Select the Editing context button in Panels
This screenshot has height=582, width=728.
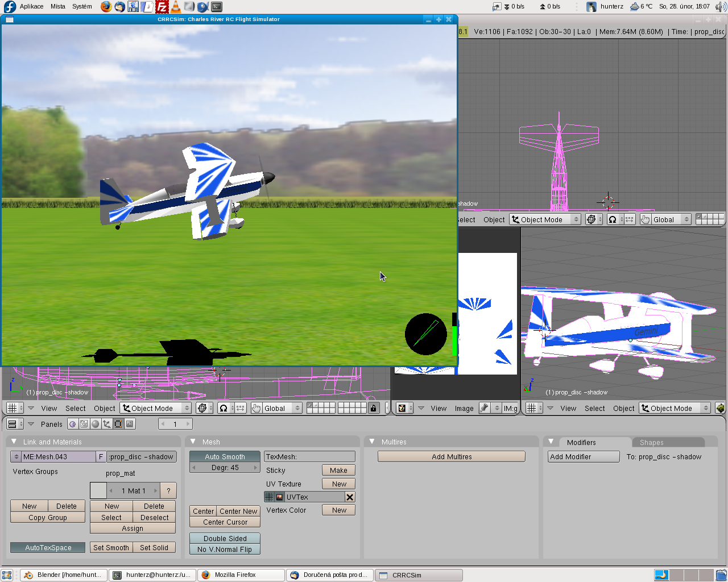point(118,424)
